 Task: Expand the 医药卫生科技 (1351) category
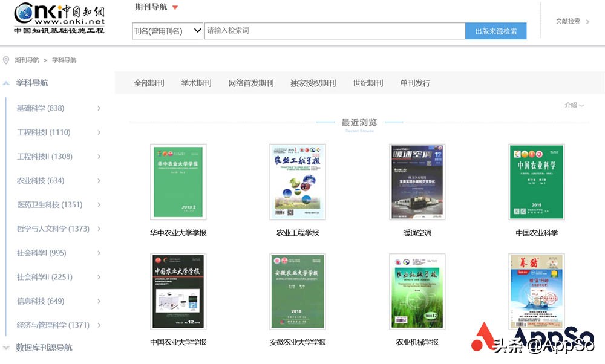point(99,205)
